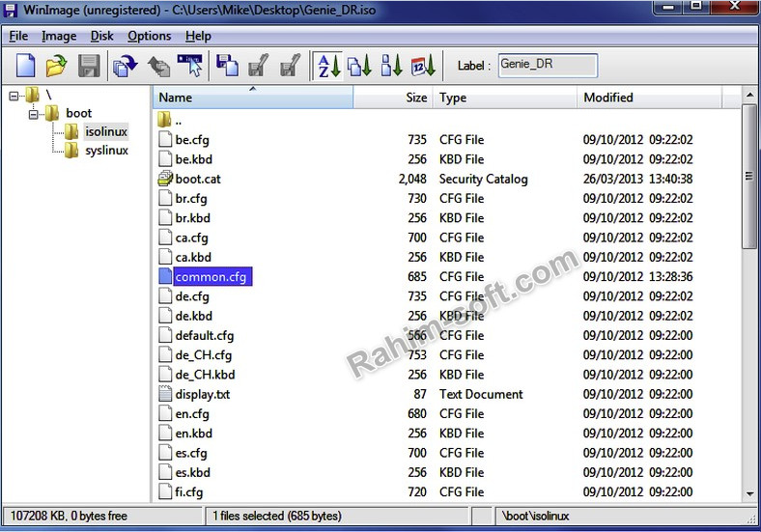
Task: Click the boot.cat security catalog icon
Action: pyautogui.click(x=165, y=179)
